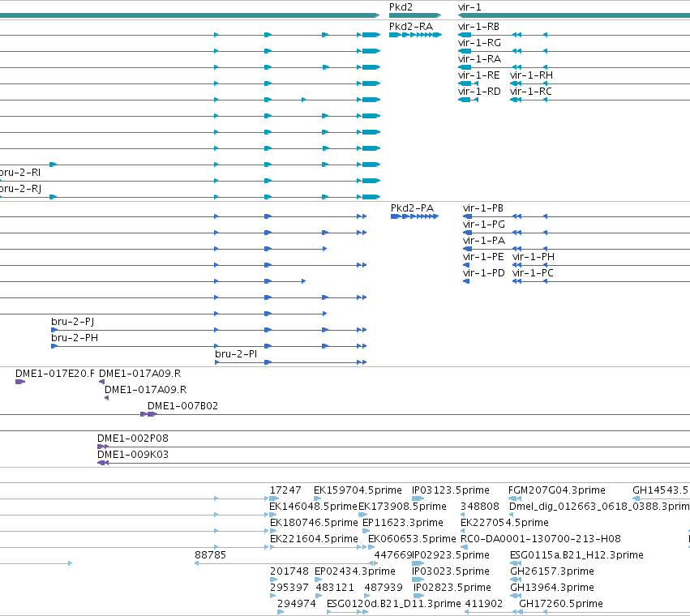This screenshot has width=690, height=616.
Task: Select the vir-1 gene label
Action: click(x=469, y=7)
